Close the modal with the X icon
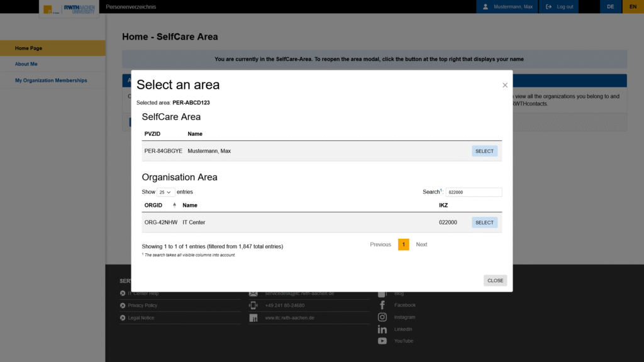Screen dimensions: 644x362 click(505, 85)
